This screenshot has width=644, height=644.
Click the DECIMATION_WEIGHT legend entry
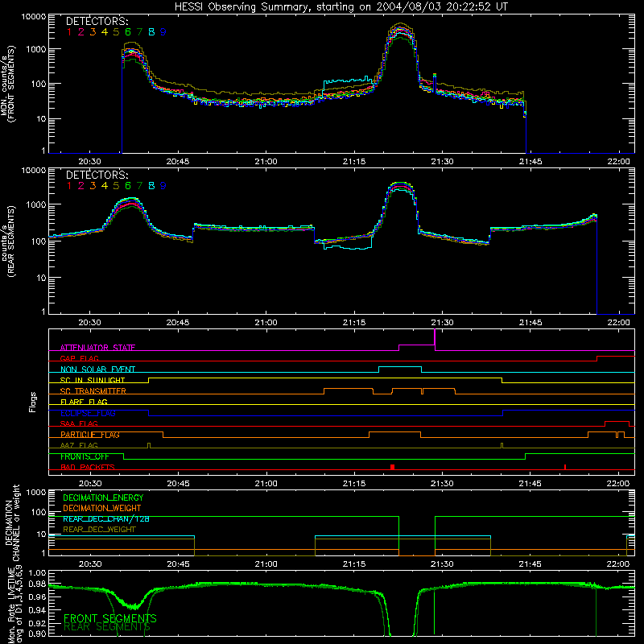point(102,508)
